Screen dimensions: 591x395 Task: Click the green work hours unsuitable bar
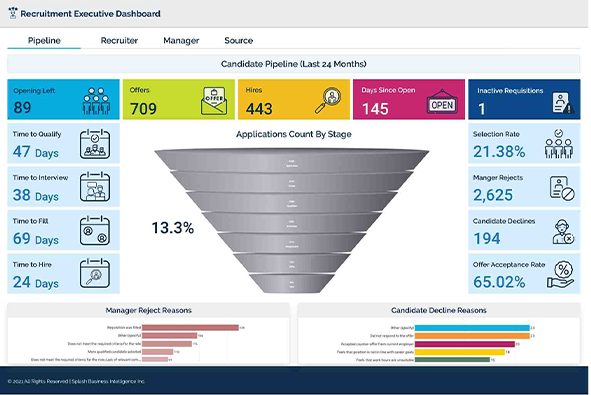pyautogui.click(x=452, y=360)
